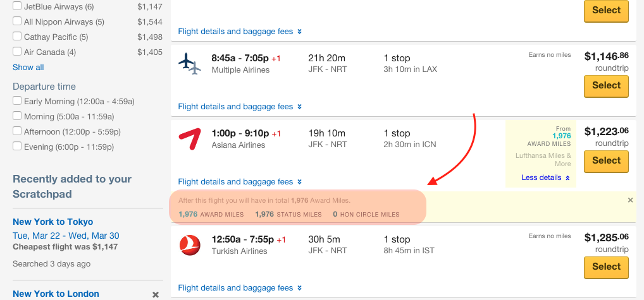Click the Multiple Airlines planes icon

tap(190, 64)
